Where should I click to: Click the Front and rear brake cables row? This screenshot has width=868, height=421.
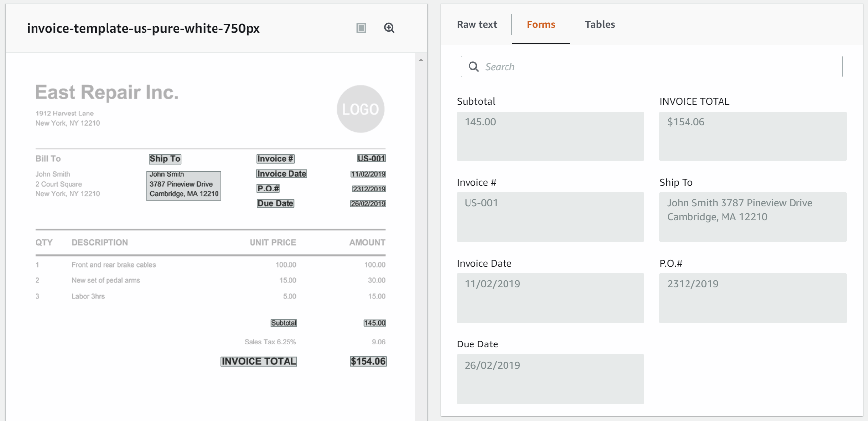[211, 265]
